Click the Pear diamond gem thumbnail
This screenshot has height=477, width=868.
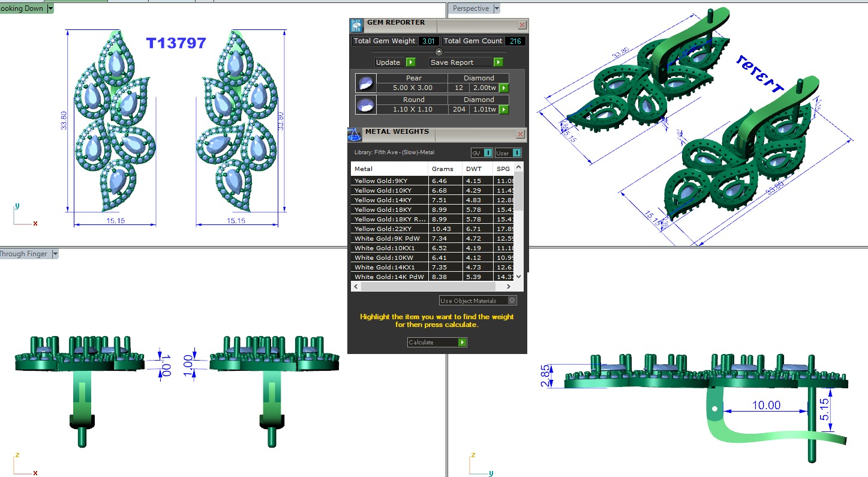365,83
